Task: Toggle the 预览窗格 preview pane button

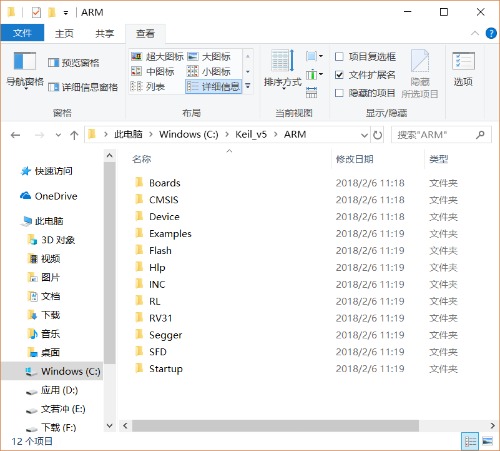Action: tap(74, 63)
